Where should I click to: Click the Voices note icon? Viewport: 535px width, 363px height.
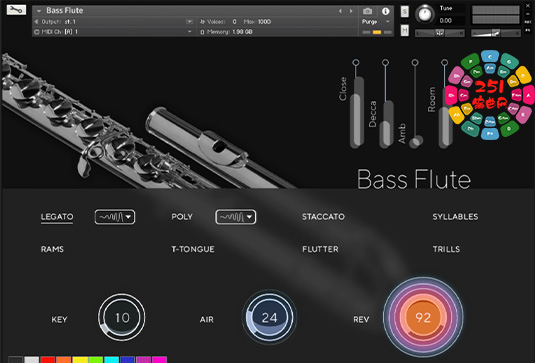(x=202, y=22)
